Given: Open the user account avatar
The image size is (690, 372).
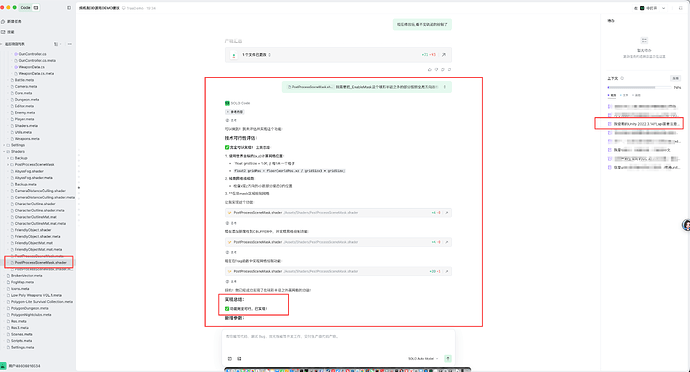Looking at the screenshot, I should click(x=3, y=366).
